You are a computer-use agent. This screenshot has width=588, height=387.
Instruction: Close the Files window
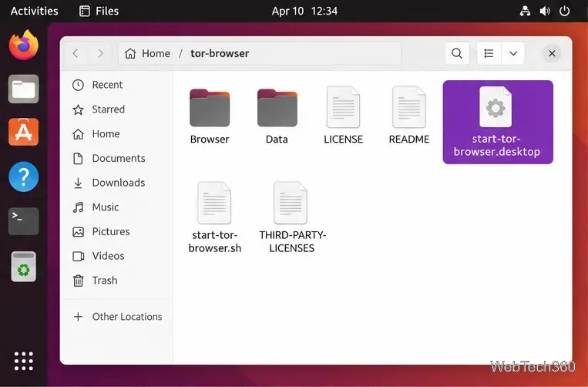[552, 54]
